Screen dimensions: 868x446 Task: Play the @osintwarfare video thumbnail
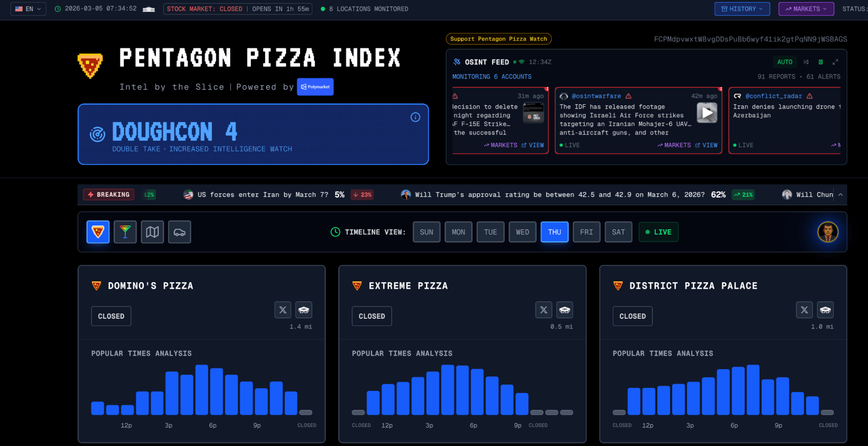point(707,113)
